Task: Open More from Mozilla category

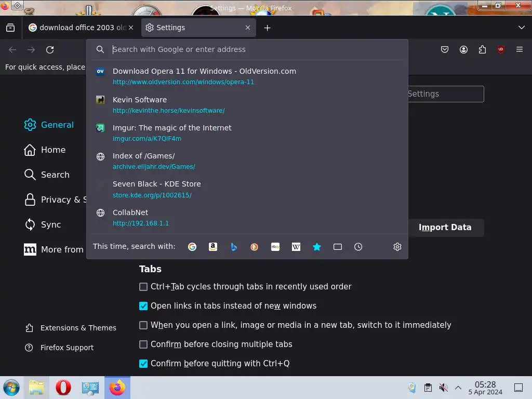Action: [x=54, y=250]
